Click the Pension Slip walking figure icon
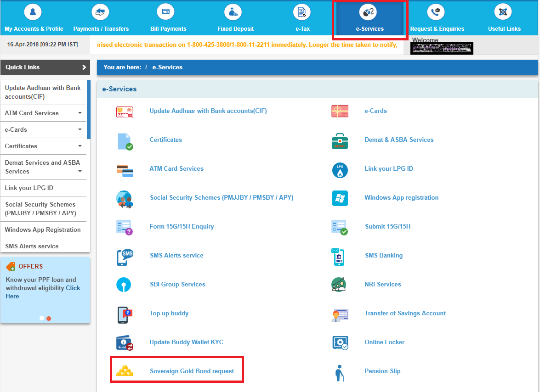 (340, 373)
